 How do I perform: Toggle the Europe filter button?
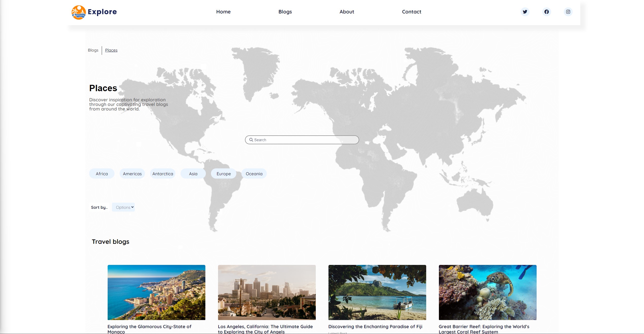click(x=223, y=173)
